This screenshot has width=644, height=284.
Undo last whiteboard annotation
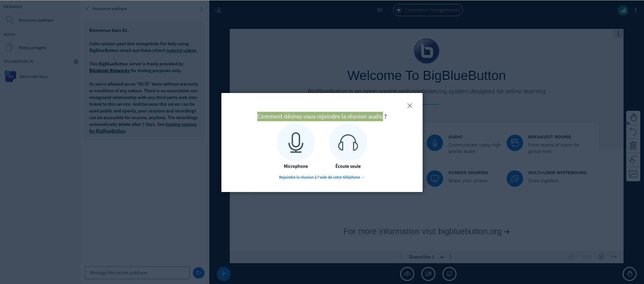633,132
